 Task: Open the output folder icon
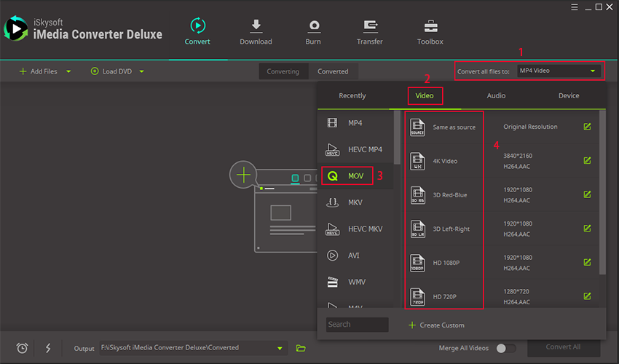301,348
